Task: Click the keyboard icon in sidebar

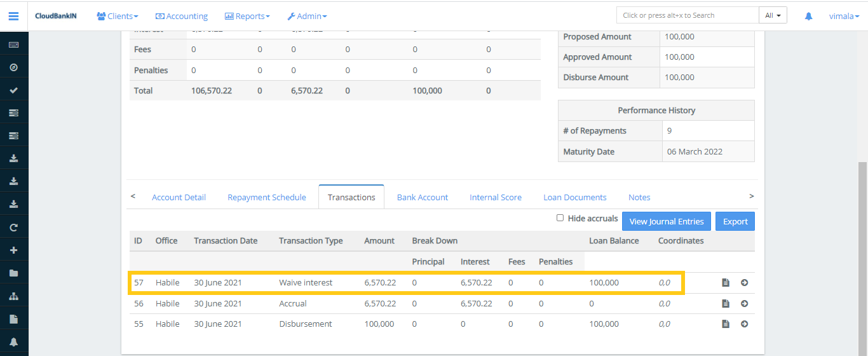Action: coord(13,44)
